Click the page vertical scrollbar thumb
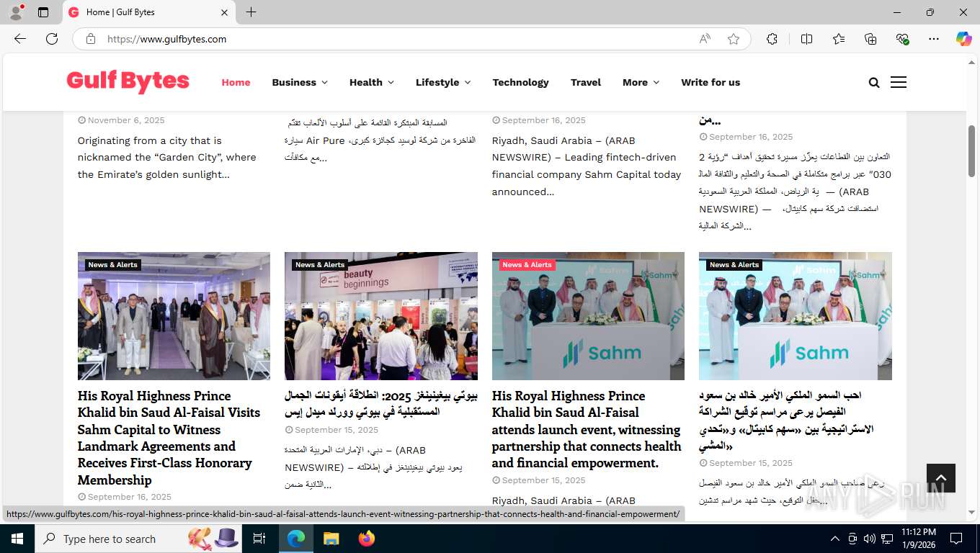This screenshot has width=980, height=553. 971,150
